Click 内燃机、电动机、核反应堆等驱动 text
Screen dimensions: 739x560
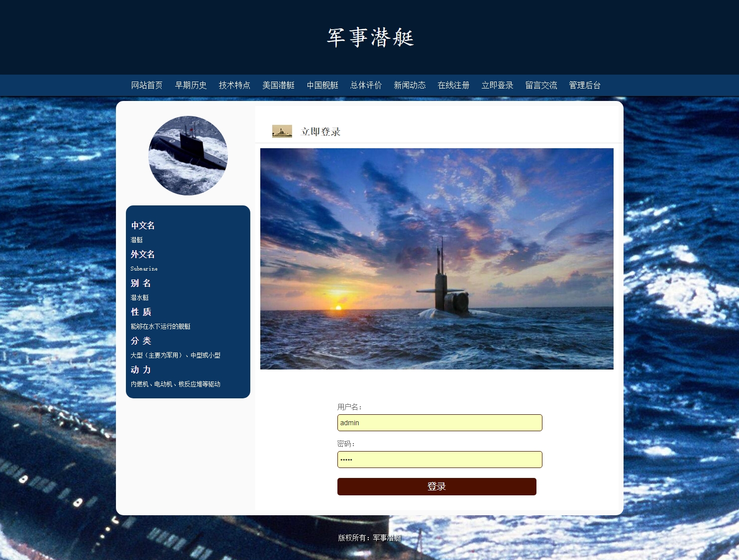(176, 384)
